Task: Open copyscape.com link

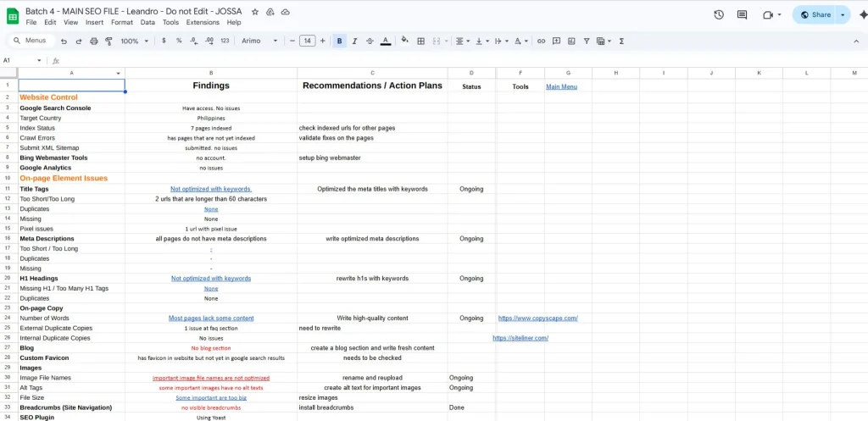Action: tap(538, 319)
